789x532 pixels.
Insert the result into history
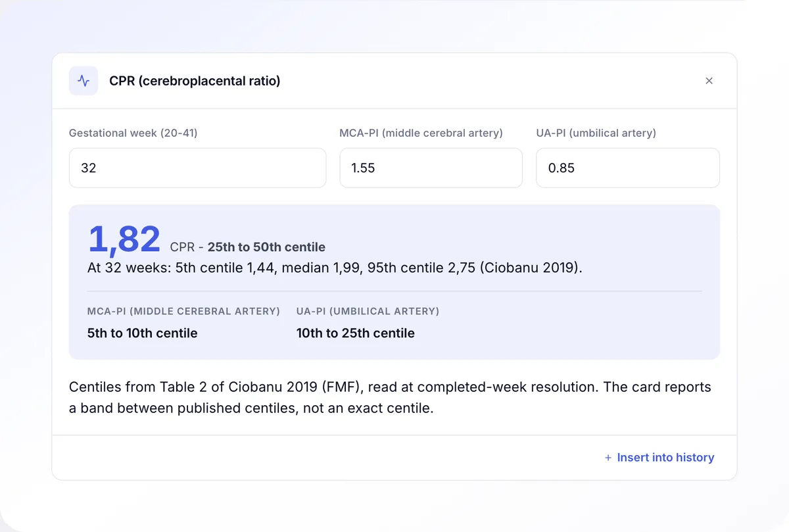tap(659, 458)
